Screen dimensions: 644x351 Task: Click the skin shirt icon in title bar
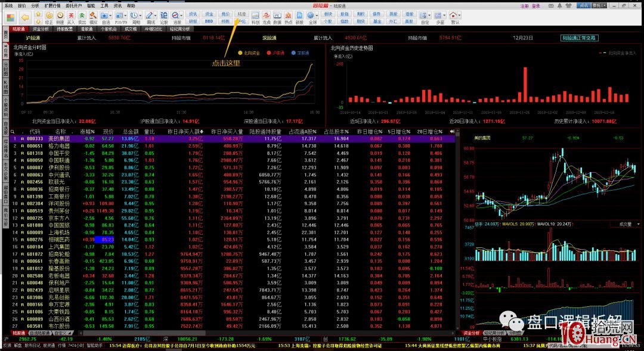coord(568,6)
